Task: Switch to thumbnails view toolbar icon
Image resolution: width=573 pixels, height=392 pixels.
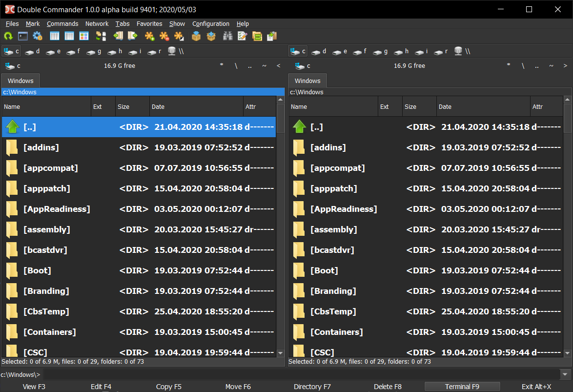Action: tap(84, 36)
